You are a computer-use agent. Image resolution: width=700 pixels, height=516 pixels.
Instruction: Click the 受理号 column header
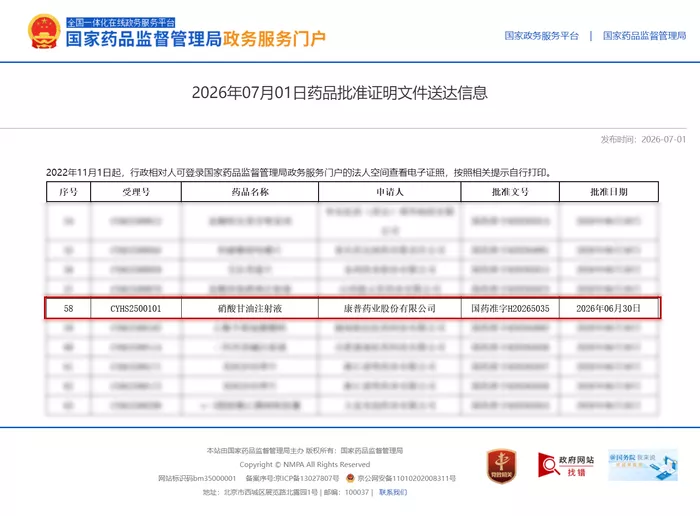(x=136, y=192)
